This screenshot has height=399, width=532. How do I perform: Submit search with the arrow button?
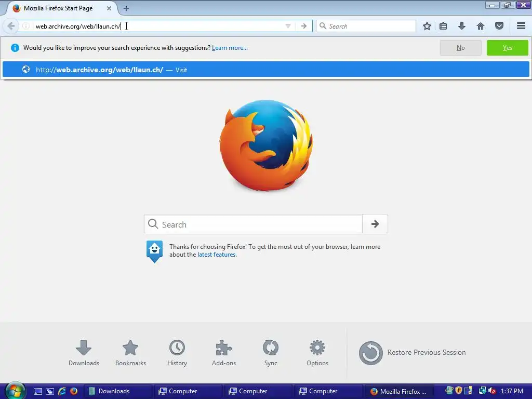375,224
